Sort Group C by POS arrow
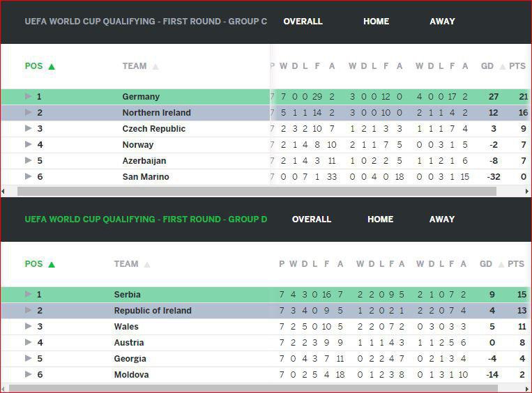 [x=52, y=67]
